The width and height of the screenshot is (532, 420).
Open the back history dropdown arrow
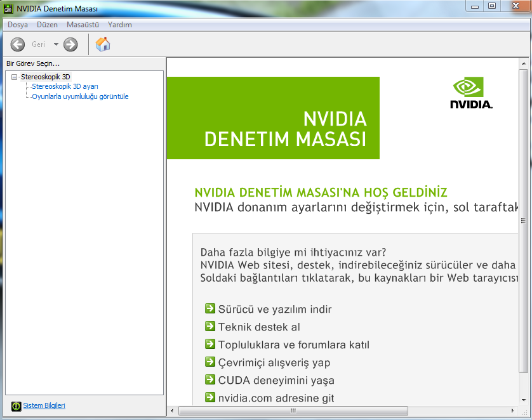pyautogui.click(x=56, y=44)
